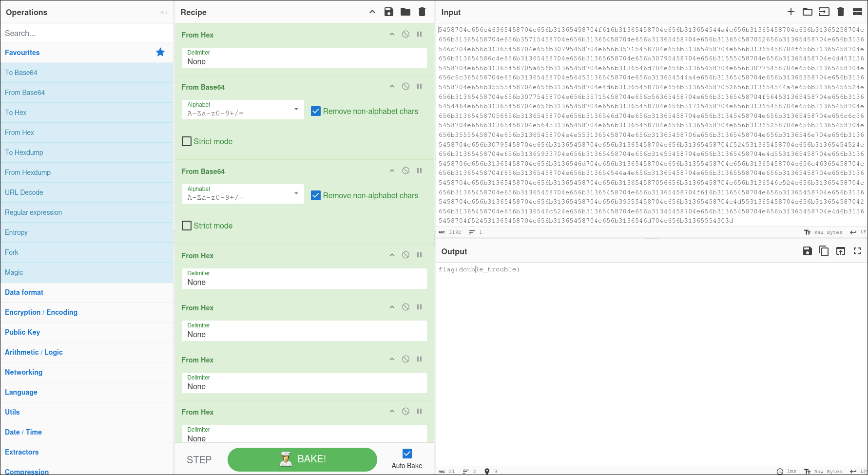Load a recipe via the folder icon
The height and width of the screenshot is (475, 868).
point(405,12)
